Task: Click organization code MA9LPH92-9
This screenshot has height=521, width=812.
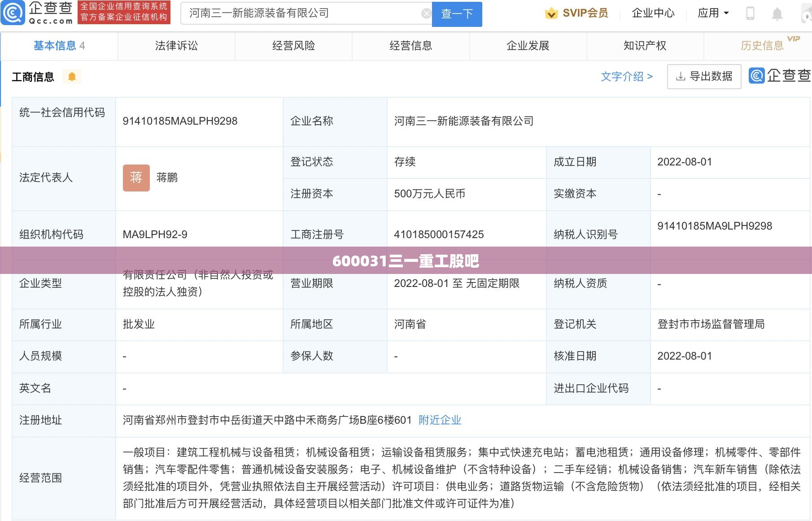Action: (155, 234)
